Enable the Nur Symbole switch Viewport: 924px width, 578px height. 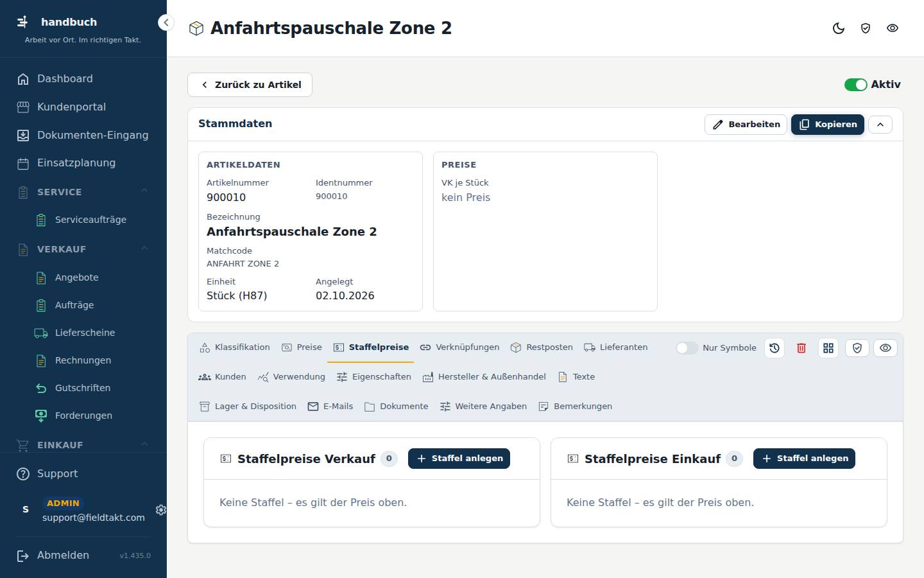coord(687,348)
